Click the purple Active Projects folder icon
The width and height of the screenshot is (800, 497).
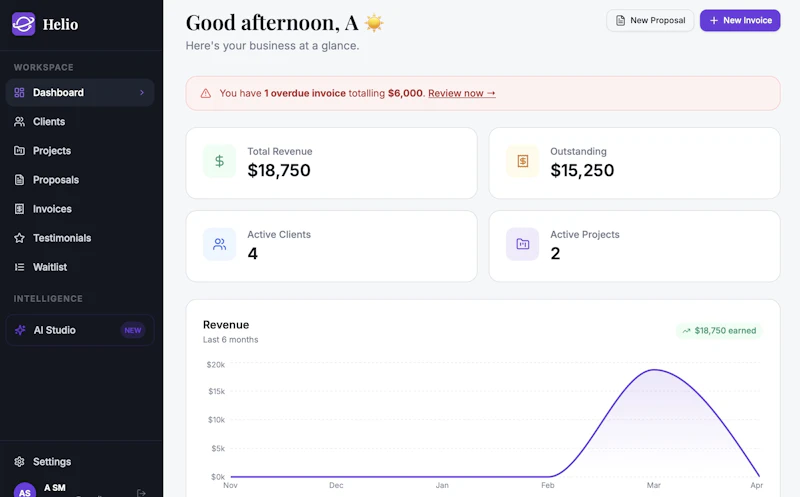point(522,244)
